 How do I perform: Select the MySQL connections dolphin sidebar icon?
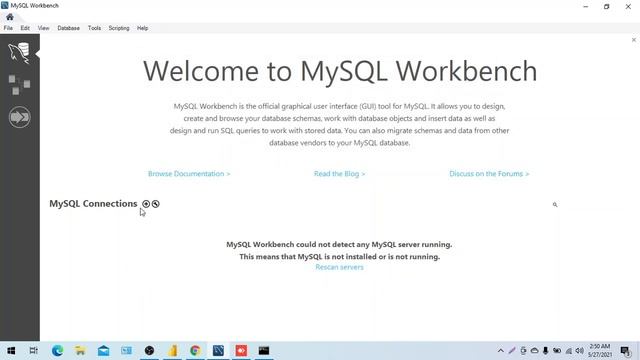[19, 53]
